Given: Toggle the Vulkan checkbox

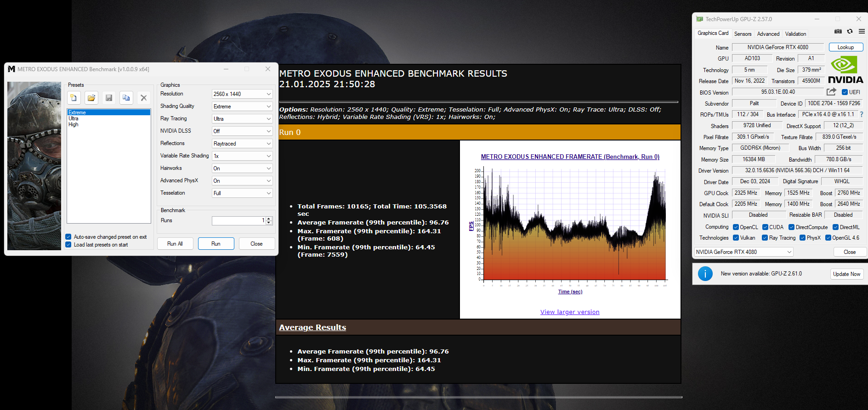Looking at the screenshot, I should pyautogui.click(x=736, y=238).
